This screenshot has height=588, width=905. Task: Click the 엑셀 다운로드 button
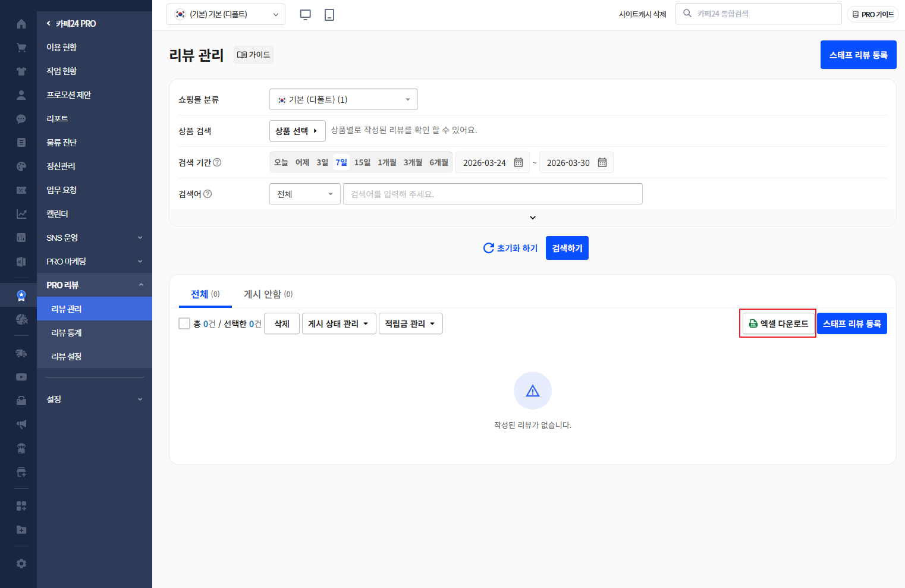click(778, 323)
